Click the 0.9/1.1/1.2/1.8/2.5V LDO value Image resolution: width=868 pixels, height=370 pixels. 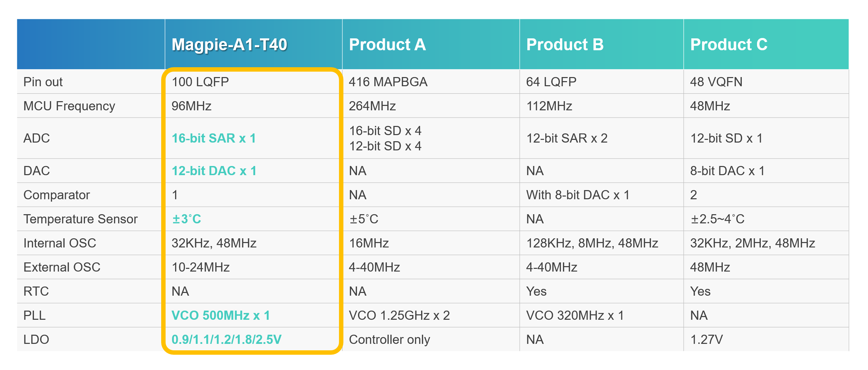coord(226,339)
